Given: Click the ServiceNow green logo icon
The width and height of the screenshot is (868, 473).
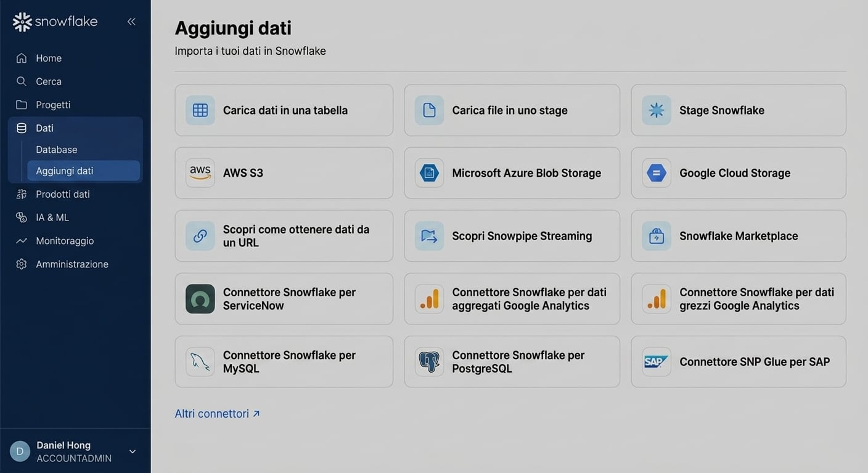Looking at the screenshot, I should (x=200, y=299).
